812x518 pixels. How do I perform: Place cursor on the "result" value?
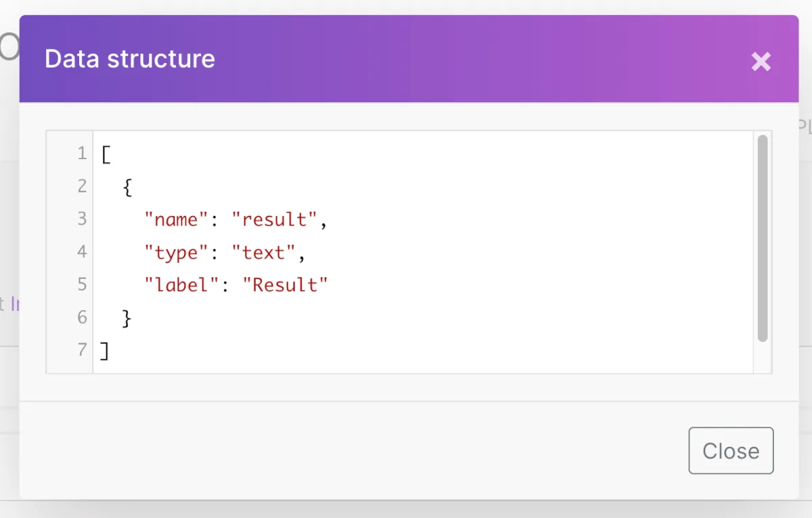click(x=275, y=219)
